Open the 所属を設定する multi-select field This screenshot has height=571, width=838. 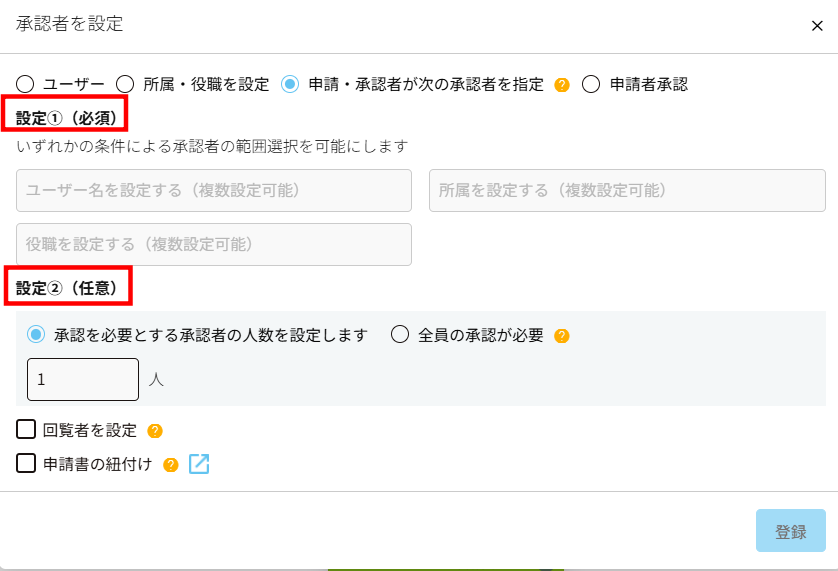627,190
